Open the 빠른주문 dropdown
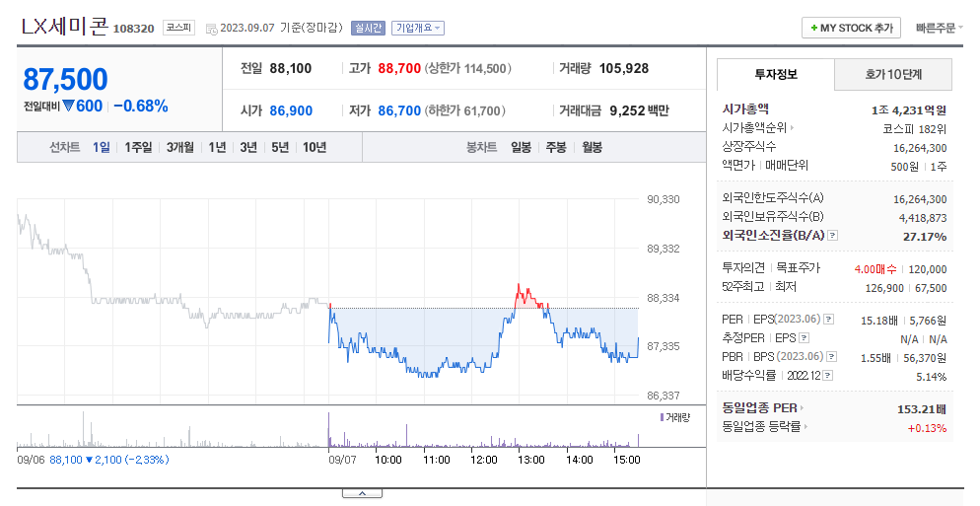980x506 pixels. [x=940, y=29]
